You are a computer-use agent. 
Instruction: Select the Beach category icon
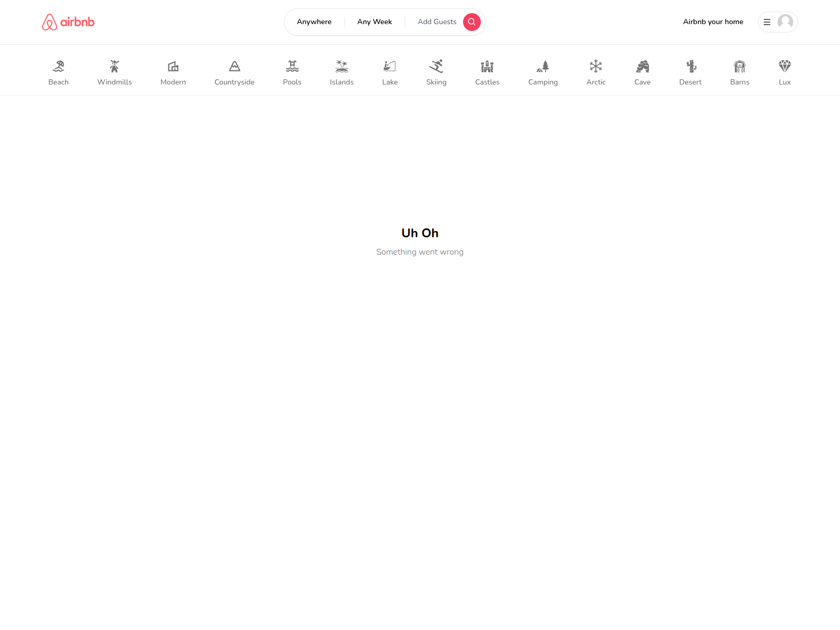[58, 67]
